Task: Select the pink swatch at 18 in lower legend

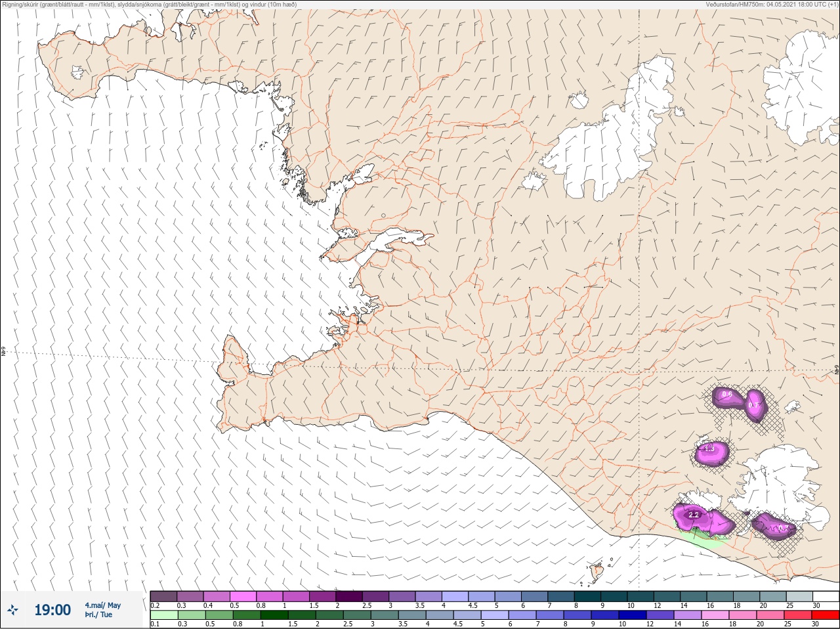Action: (743, 615)
